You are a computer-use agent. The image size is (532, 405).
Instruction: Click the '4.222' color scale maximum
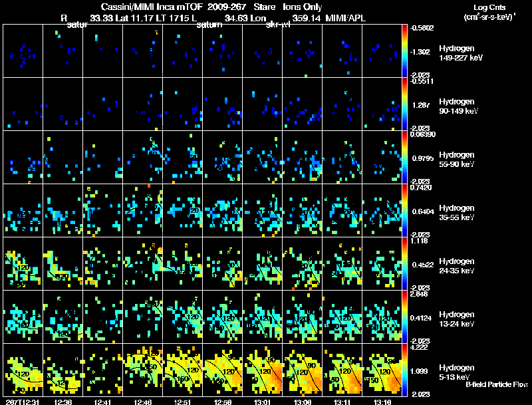[x=419, y=347]
